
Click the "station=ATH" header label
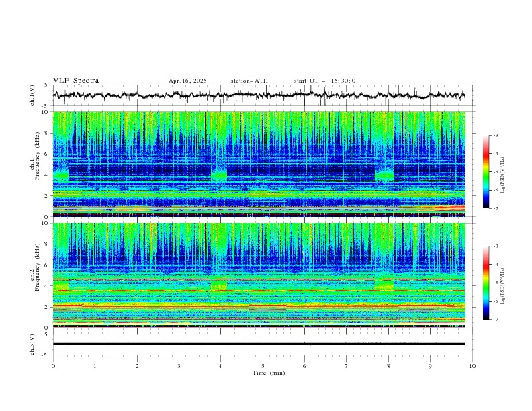point(249,81)
